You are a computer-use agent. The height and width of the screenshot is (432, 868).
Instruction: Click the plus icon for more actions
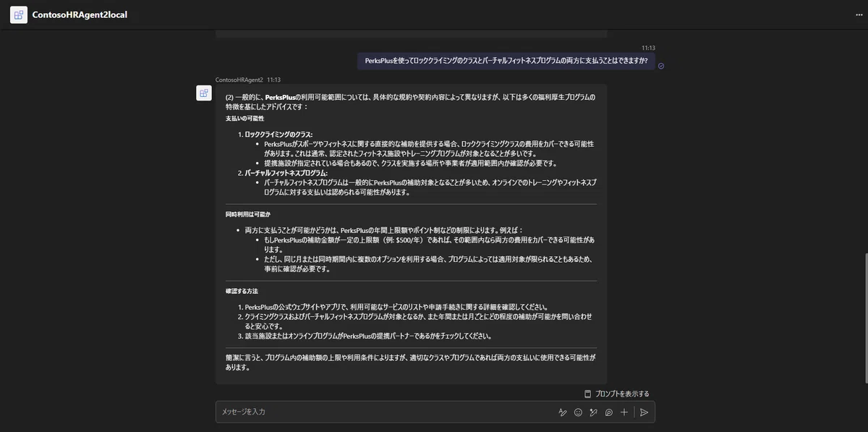click(x=624, y=412)
